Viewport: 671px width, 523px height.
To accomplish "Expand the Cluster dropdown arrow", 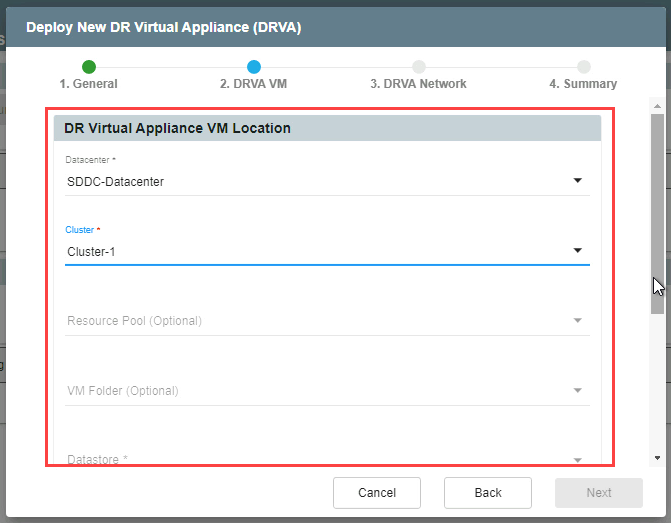I will click(577, 251).
